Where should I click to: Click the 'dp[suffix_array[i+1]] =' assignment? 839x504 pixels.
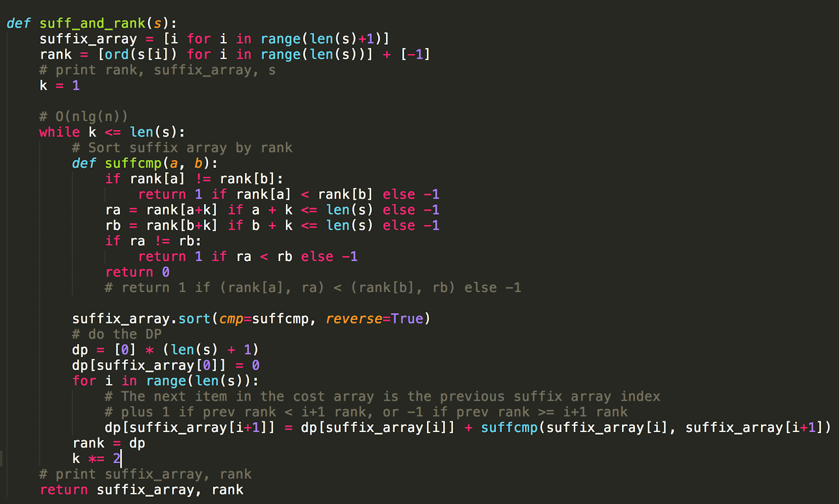click(468, 427)
